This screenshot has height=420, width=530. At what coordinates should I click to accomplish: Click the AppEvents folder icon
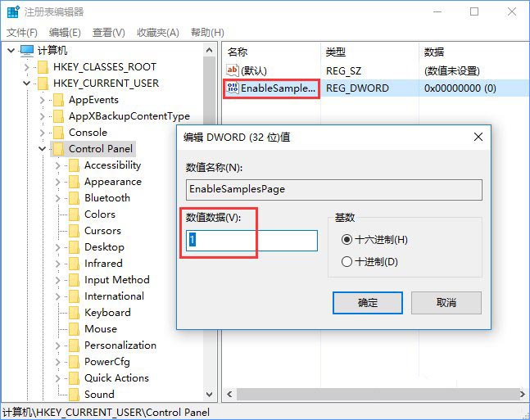[x=58, y=100]
